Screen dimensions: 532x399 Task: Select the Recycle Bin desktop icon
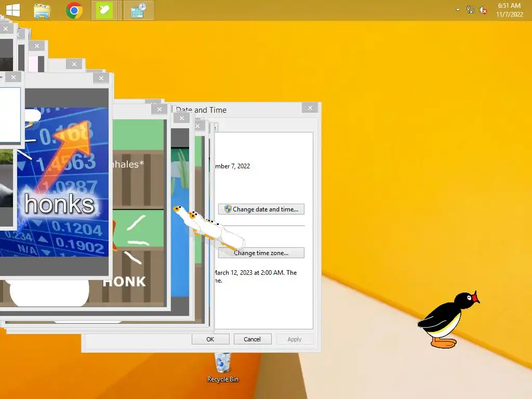tap(222, 367)
